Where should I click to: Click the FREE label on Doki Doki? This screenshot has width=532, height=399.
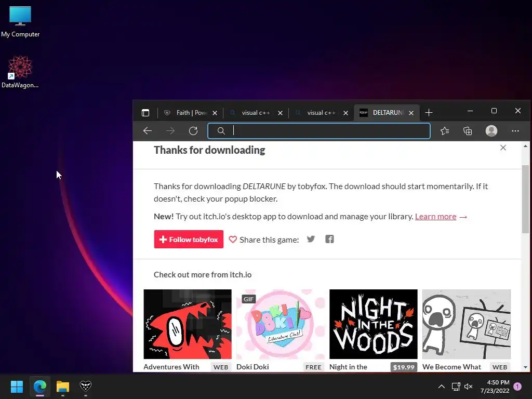[313, 367]
